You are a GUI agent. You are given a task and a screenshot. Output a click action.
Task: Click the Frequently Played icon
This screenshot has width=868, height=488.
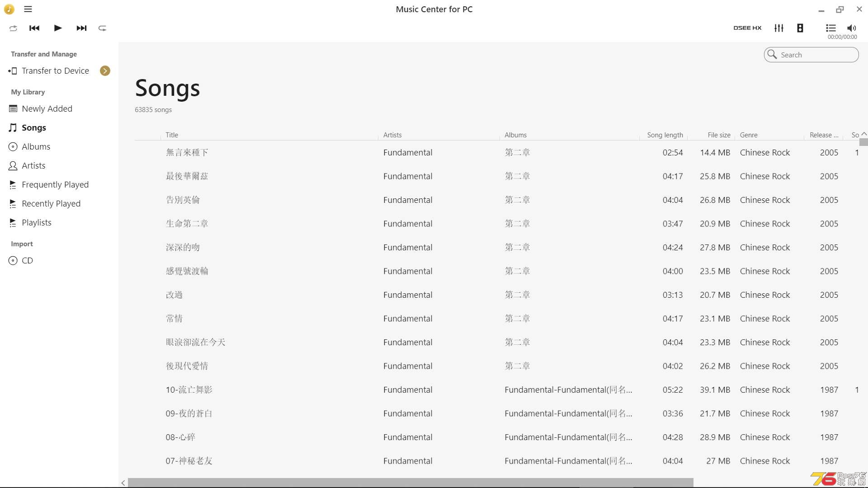pos(13,185)
